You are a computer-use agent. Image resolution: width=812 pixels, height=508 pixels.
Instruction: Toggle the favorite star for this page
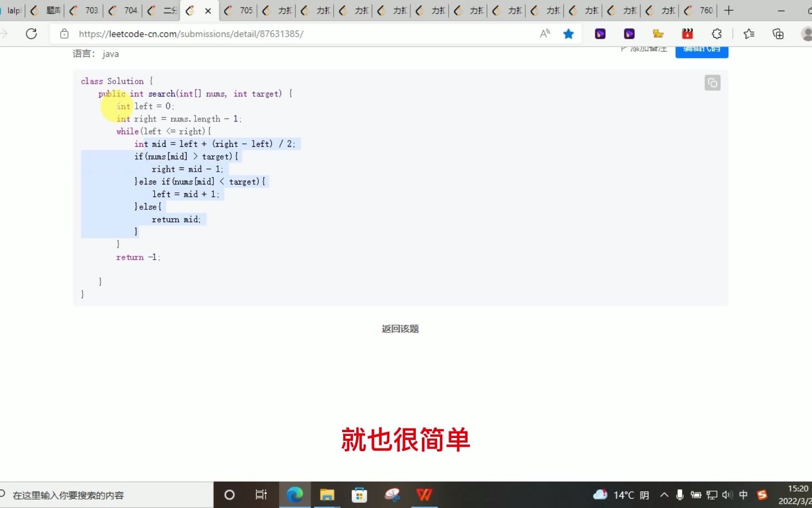569,33
